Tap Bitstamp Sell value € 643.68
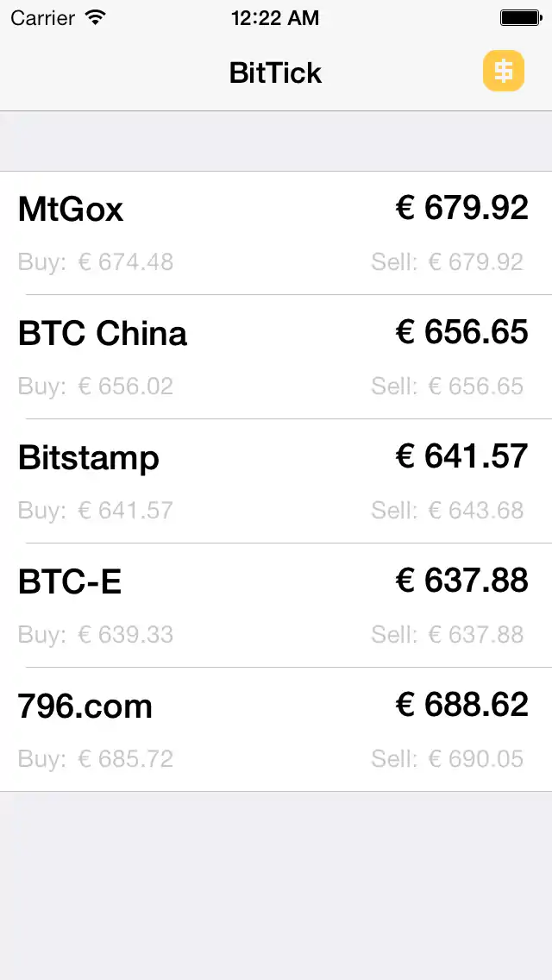Screen dimensions: 552x980 (x=476, y=510)
